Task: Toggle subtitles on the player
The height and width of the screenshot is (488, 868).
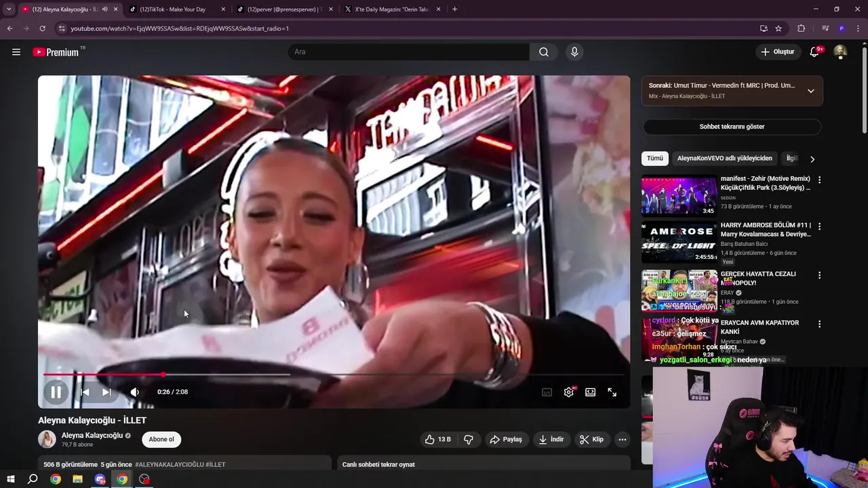Action: pyautogui.click(x=547, y=392)
